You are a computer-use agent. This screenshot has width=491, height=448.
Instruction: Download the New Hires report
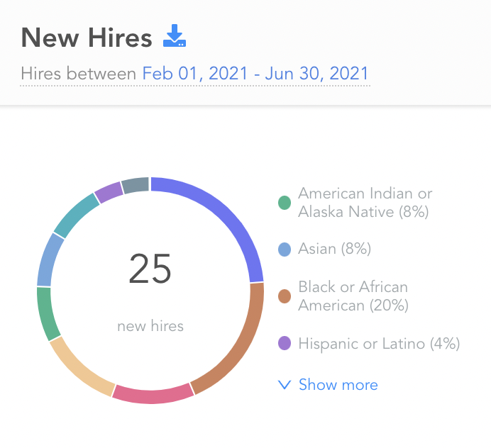pos(175,35)
